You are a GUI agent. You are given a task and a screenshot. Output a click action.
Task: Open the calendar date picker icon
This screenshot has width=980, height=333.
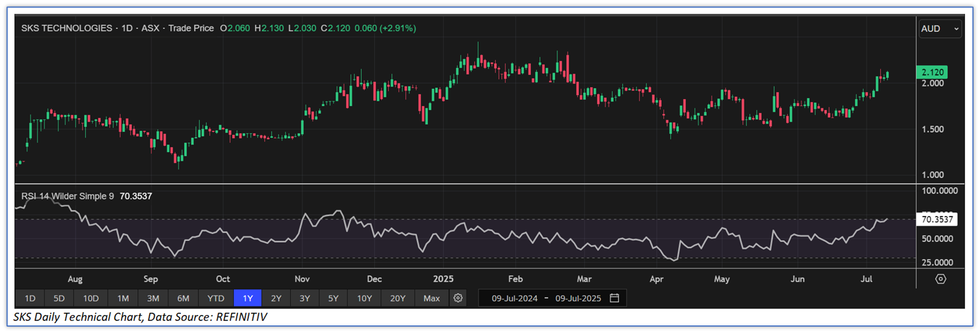614,298
